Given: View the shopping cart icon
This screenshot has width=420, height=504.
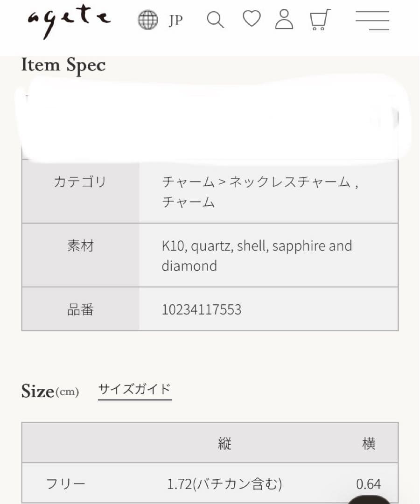Looking at the screenshot, I should (x=320, y=20).
